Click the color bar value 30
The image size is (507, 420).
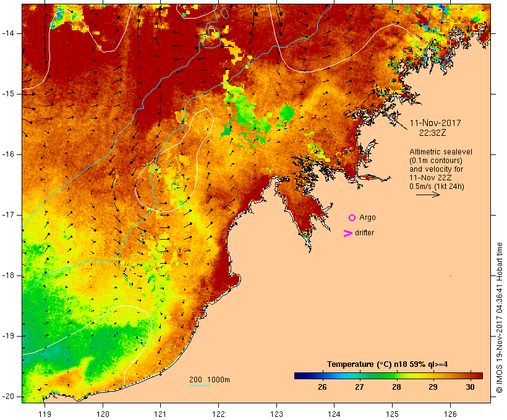click(470, 387)
